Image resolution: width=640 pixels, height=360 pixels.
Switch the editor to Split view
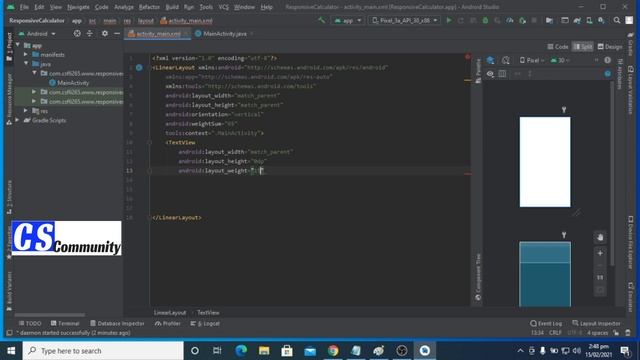(582, 47)
